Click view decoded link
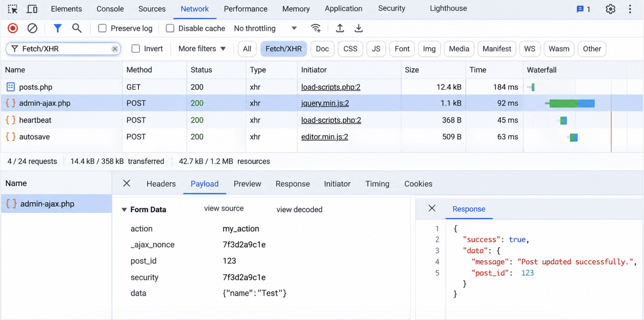Image resolution: width=644 pixels, height=320 pixels. pos(299,210)
